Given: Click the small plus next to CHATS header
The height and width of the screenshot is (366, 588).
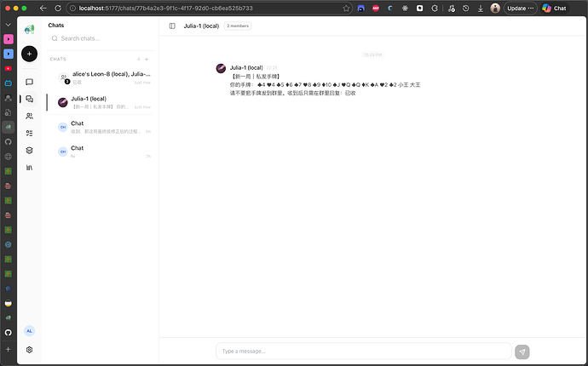Looking at the screenshot, I should click(x=147, y=60).
